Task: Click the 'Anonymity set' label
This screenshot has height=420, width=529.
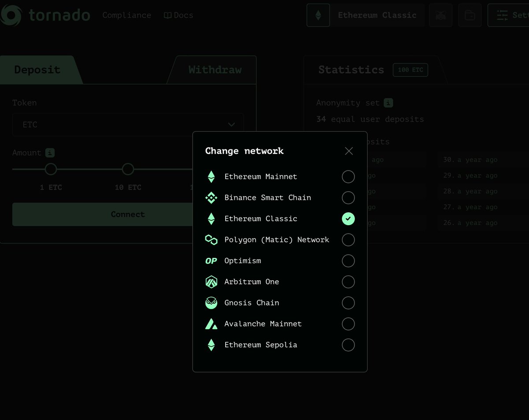Action: click(x=348, y=103)
